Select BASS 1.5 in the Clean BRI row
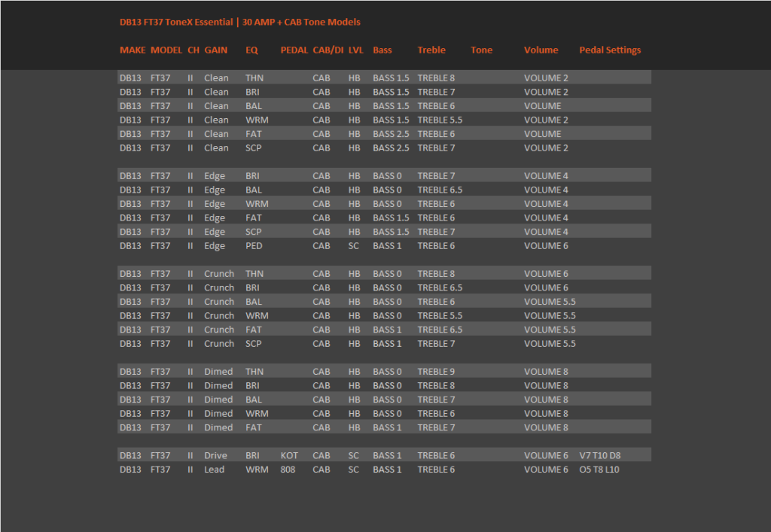This screenshot has height=532, width=771. (x=391, y=92)
